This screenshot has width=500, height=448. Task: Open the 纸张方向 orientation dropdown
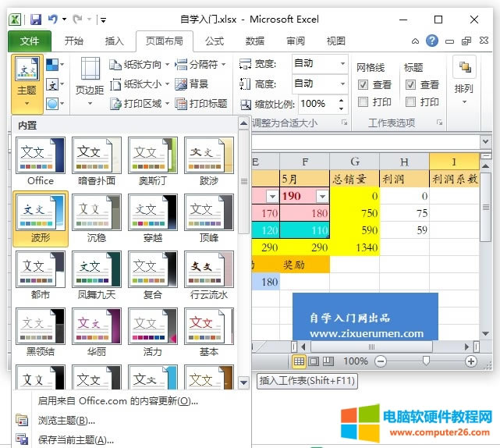[142, 64]
